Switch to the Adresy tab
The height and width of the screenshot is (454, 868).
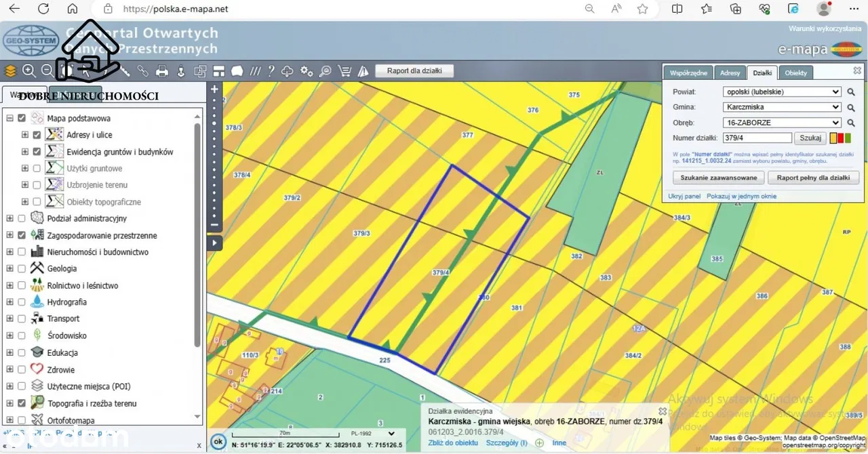click(x=730, y=73)
